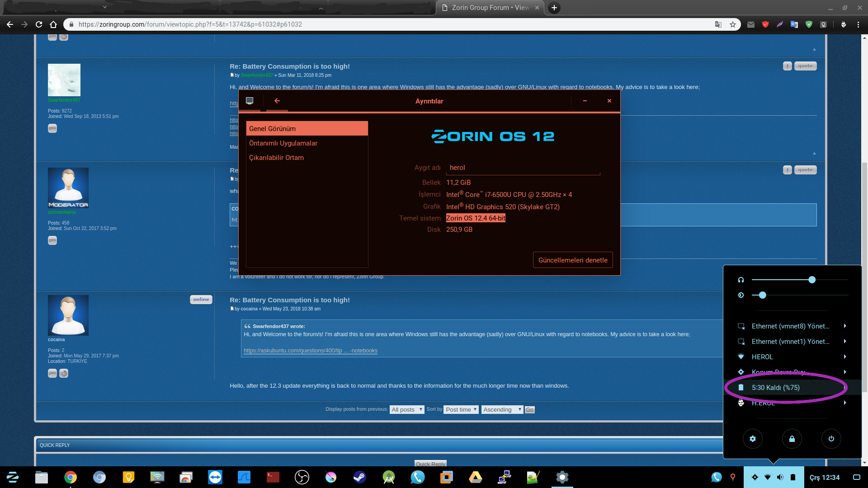Click the volume slider handle

tap(812, 280)
